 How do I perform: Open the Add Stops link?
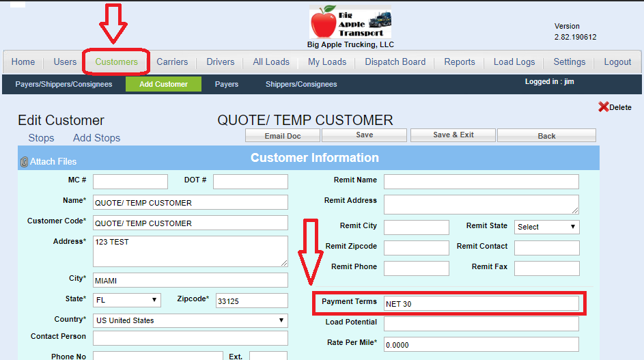(x=96, y=138)
